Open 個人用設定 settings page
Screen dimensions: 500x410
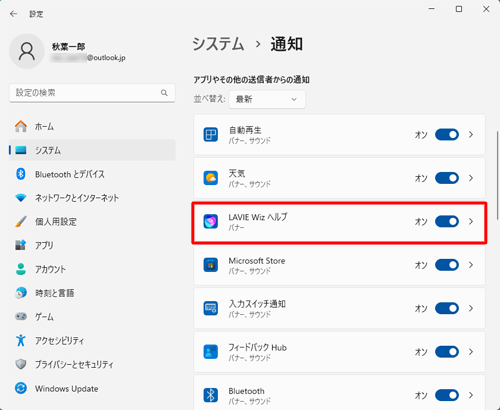(x=92, y=222)
